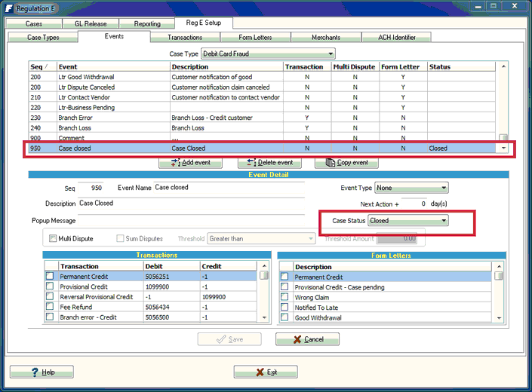Screen dimensions: 532x392
Task: Switch to the Cases tab
Action: pos(34,23)
